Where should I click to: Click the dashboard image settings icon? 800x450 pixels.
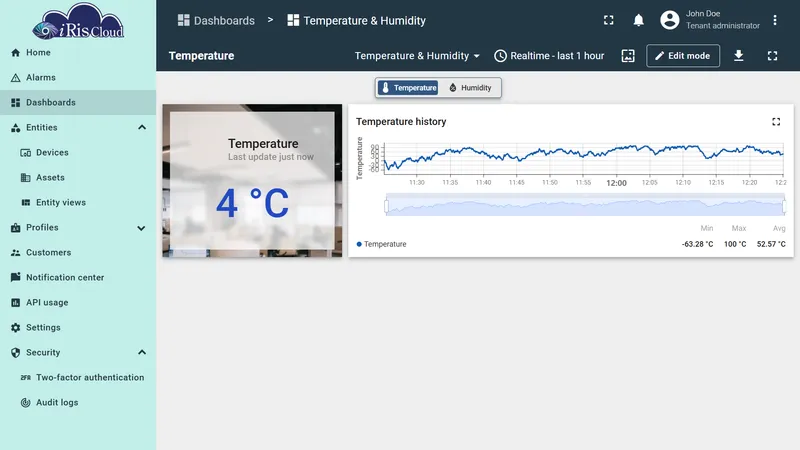point(628,56)
